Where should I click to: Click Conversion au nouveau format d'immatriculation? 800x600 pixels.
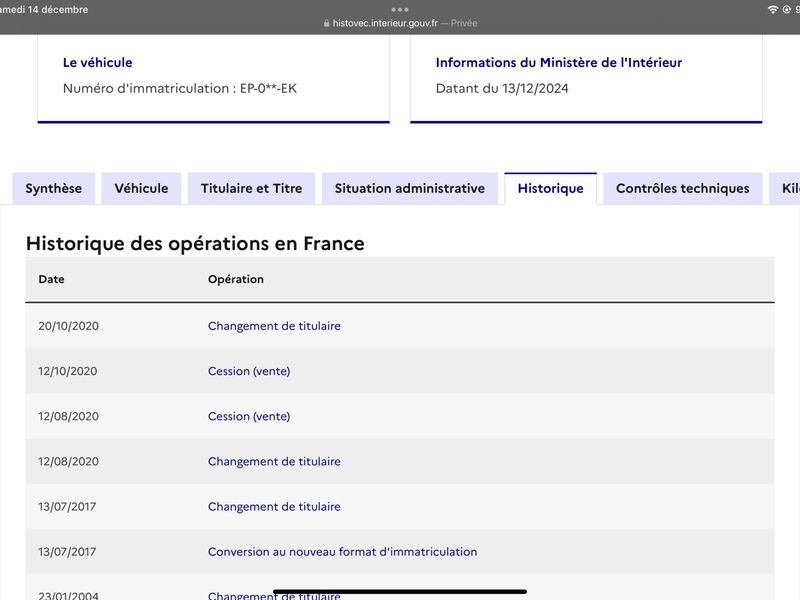pos(342,552)
